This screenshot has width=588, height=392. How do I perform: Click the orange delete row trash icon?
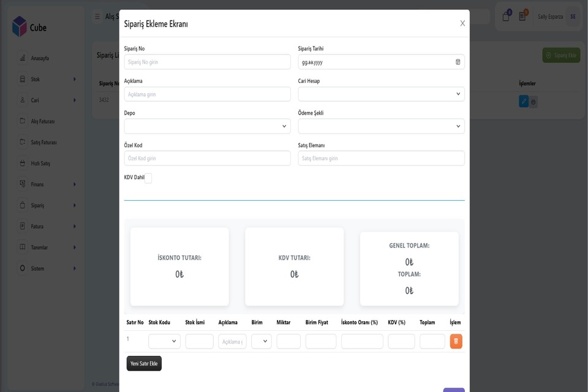(x=456, y=341)
